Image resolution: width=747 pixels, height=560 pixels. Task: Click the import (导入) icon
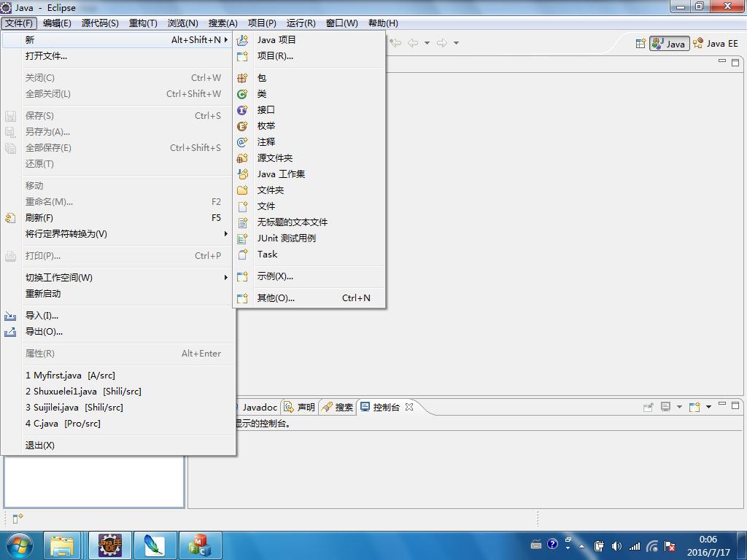click(10, 316)
